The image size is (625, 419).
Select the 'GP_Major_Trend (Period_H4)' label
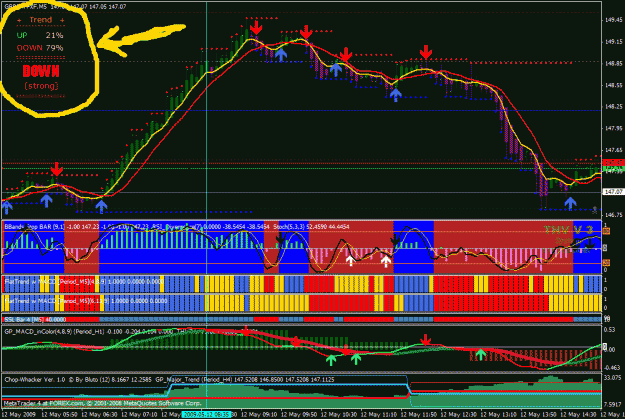(x=195, y=380)
